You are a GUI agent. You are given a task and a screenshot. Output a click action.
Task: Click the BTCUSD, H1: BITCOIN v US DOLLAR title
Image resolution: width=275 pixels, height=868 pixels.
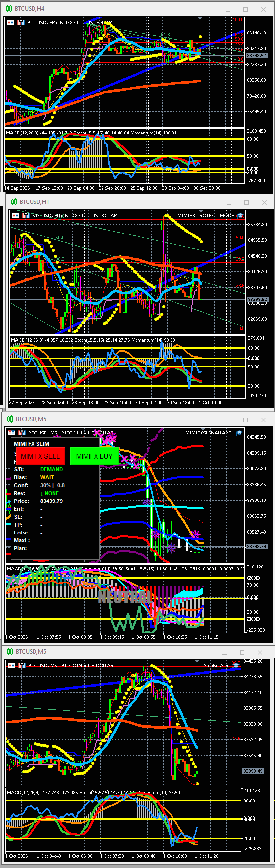pyautogui.click(x=74, y=215)
